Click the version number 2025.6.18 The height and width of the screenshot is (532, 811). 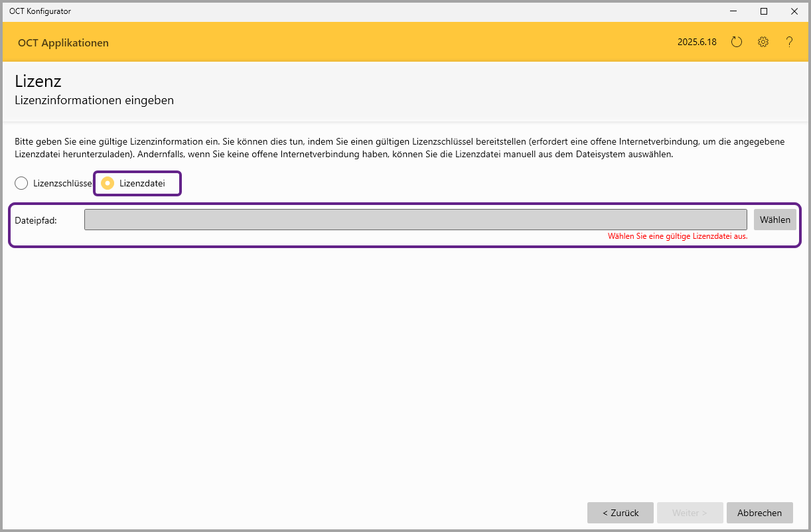coord(697,42)
